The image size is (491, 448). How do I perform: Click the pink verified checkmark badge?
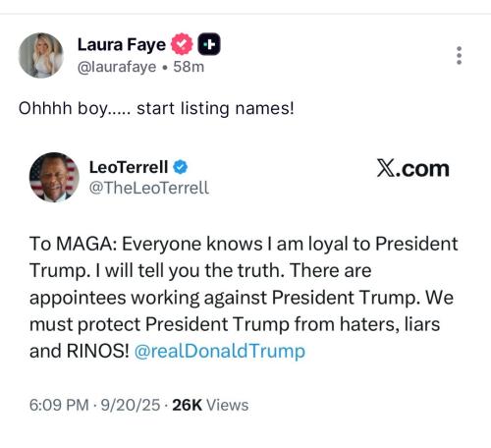tap(182, 44)
